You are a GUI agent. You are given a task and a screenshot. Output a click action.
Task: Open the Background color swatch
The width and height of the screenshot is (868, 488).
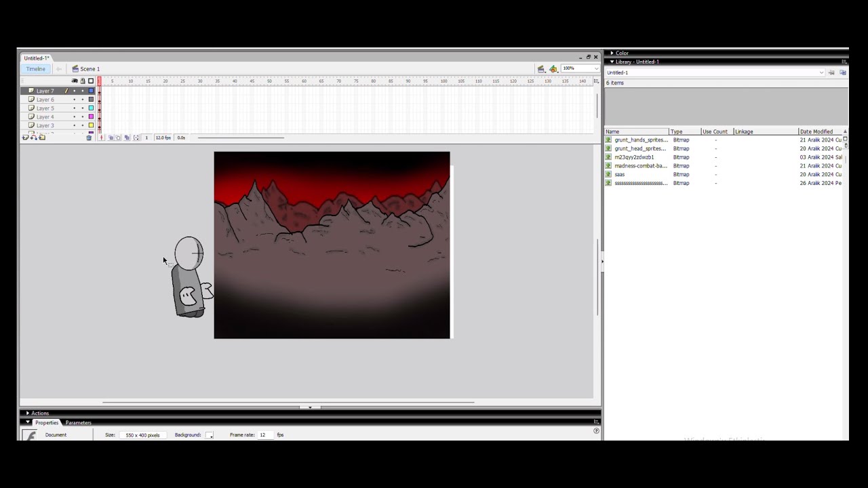click(209, 435)
